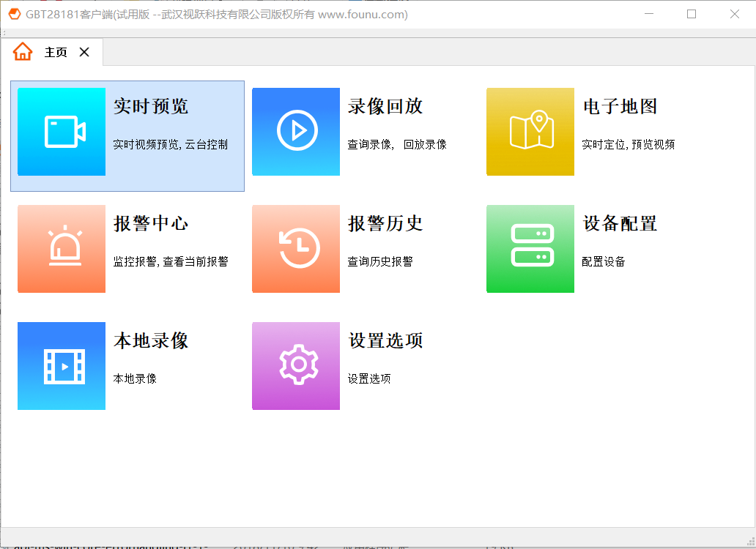Click description text 查询历史报警
This screenshot has height=549, width=756.
click(380, 262)
